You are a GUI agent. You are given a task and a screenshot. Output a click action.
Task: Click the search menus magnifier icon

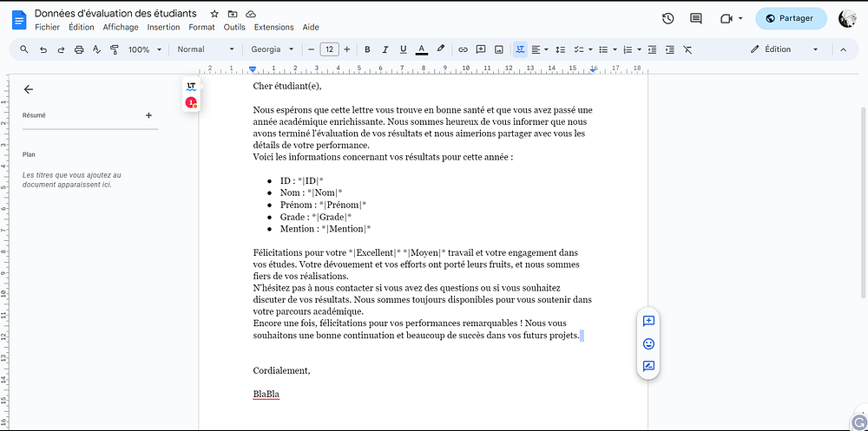pyautogui.click(x=23, y=49)
